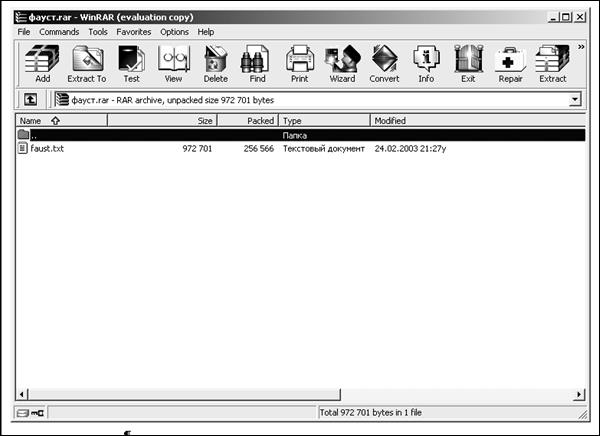Viewport: 600px width, 436px height.
Task: Expand hidden toolbar buttons chevron
Action: click(x=581, y=47)
